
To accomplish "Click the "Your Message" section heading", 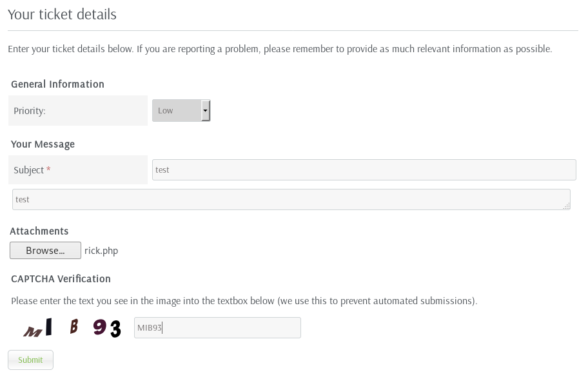I will [x=43, y=144].
